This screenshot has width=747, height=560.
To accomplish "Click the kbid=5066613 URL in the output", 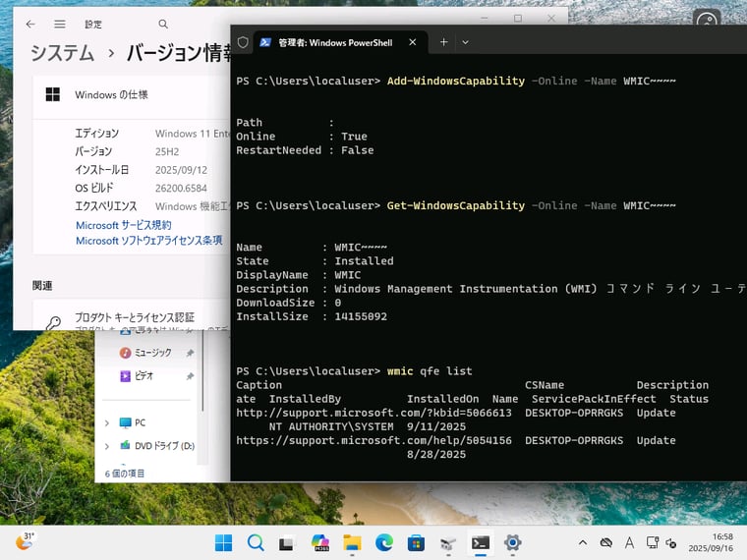I will 373,413.
